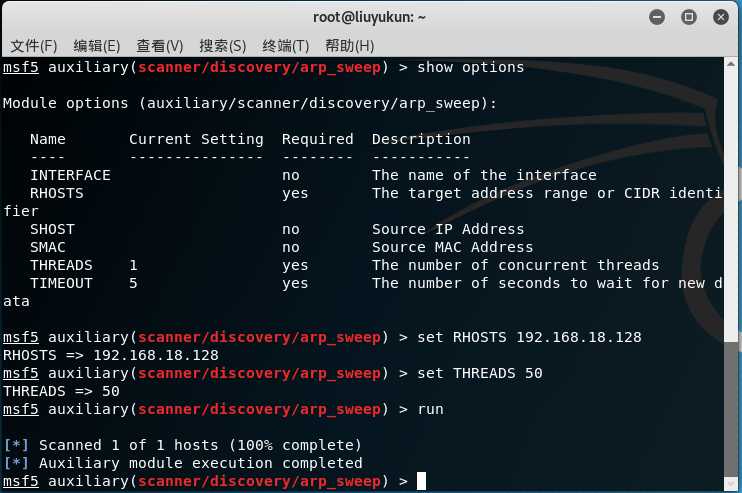Click the 'Current Setting' column header
Viewport: 742px width, 493px height.
(x=196, y=139)
